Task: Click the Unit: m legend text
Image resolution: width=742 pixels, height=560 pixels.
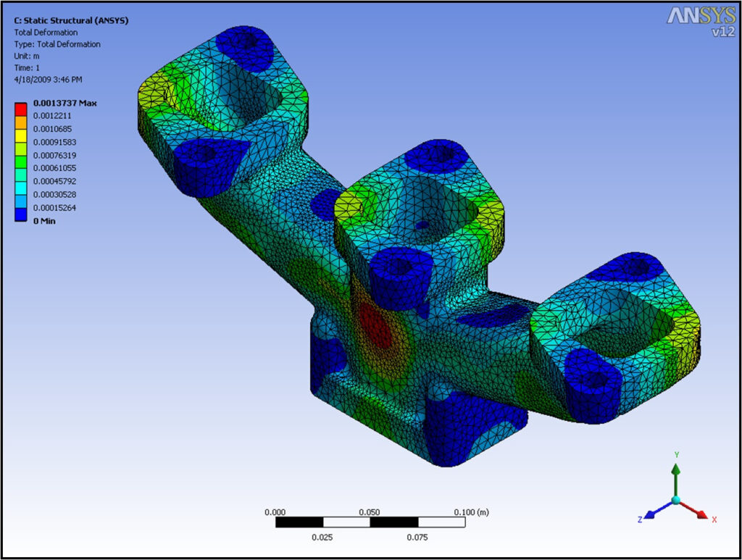Action: pyautogui.click(x=27, y=56)
